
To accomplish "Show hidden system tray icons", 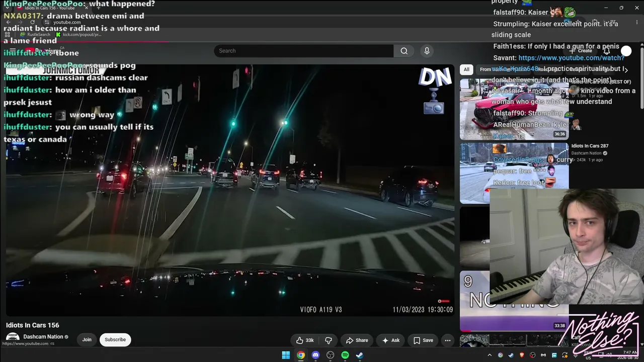I will tap(490, 355).
